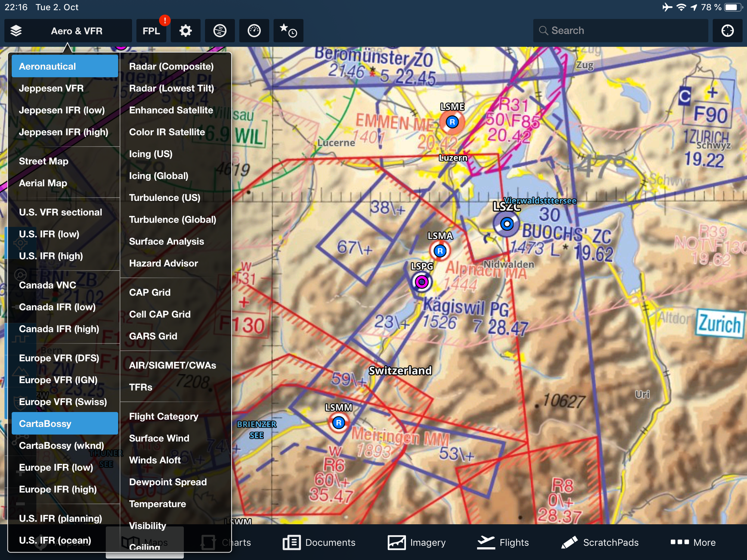747x560 pixels.
Task: Open the instrument gauge icon
Action: tap(254, 31)
